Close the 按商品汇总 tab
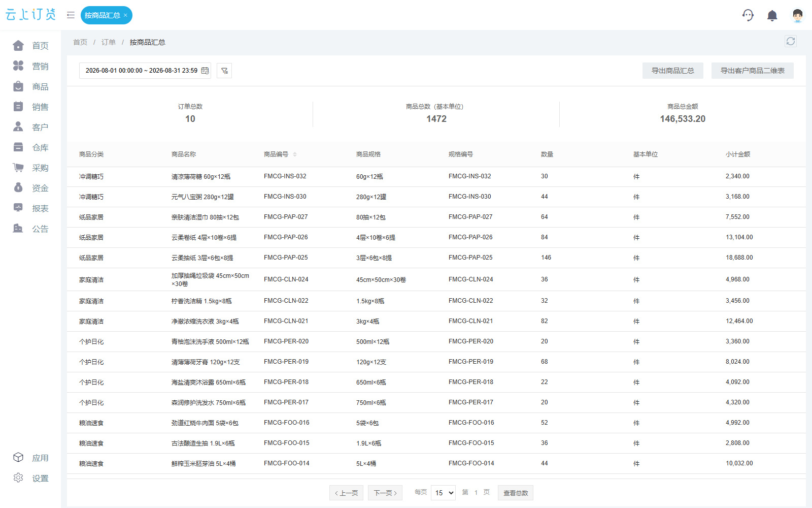Image resolution: width=812 pixels, height=508 pixels. (x=125, y=15)
